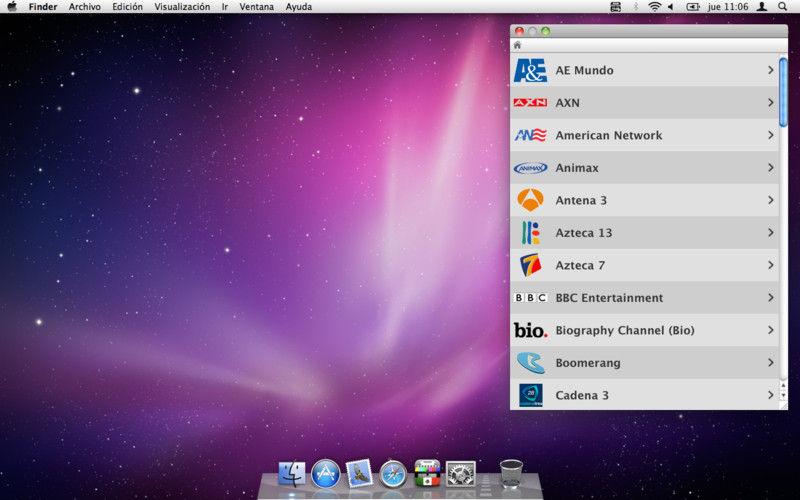Click the AXN channel logo
800x500 pixels.
(x=530, y=103)
